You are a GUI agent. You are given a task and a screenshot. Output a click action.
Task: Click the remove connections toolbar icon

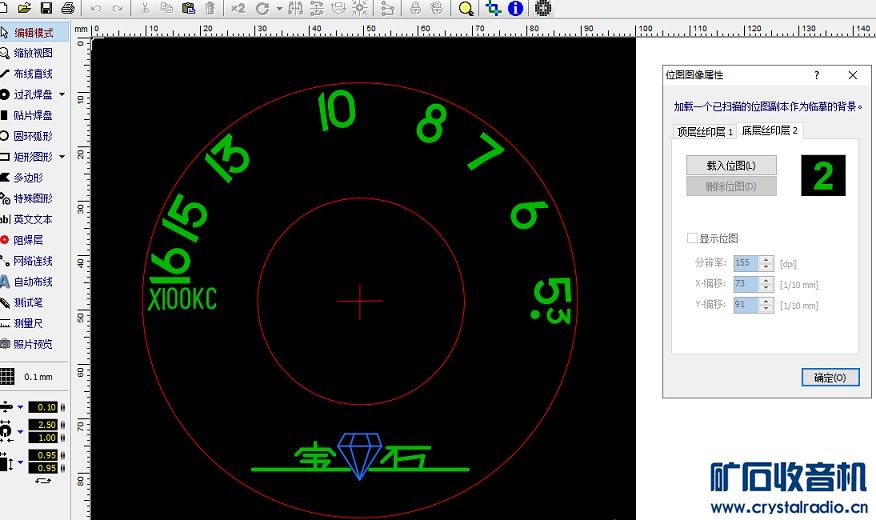pyautogui.click(x=387, y=8)
